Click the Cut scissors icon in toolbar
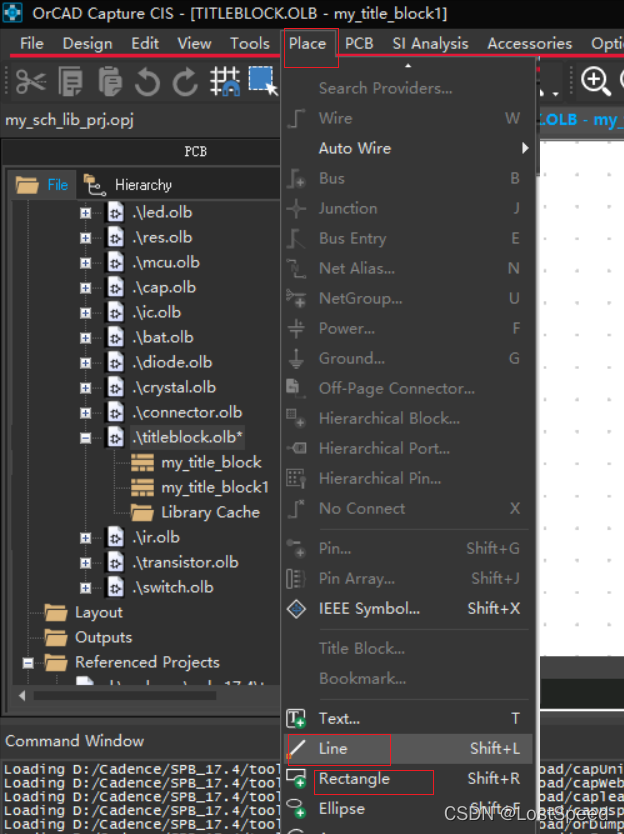 click(30, 82)
